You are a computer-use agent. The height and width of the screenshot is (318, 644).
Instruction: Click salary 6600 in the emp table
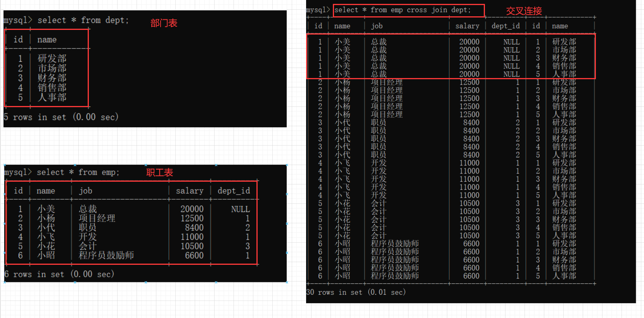click(x=194, y=255)
